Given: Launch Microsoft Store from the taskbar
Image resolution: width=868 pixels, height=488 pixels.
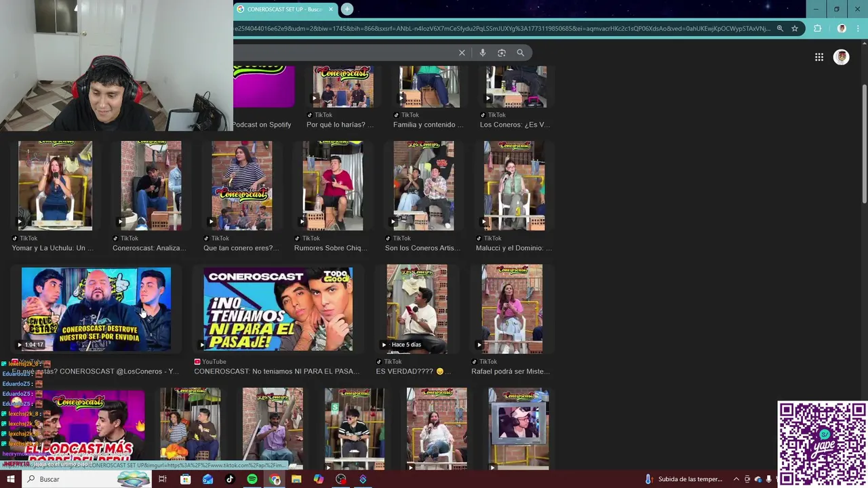Looking at the screenshot, I should click(x=185, y=479).
